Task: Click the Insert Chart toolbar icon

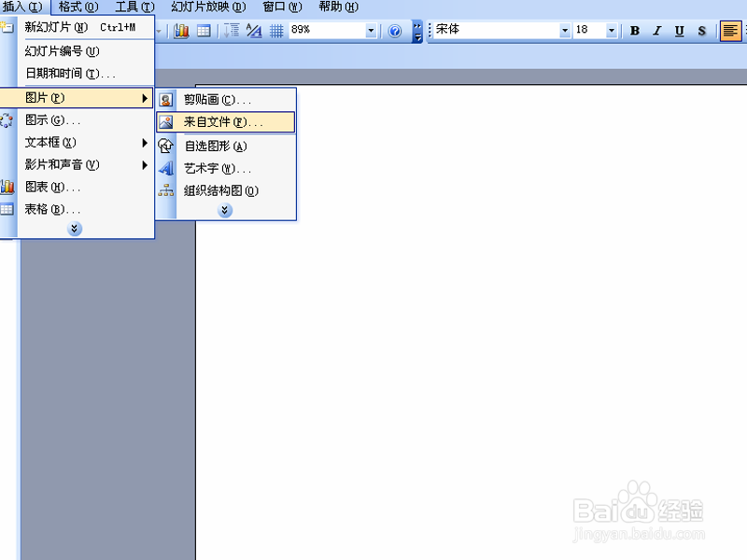Action: [x=181, y=31]
